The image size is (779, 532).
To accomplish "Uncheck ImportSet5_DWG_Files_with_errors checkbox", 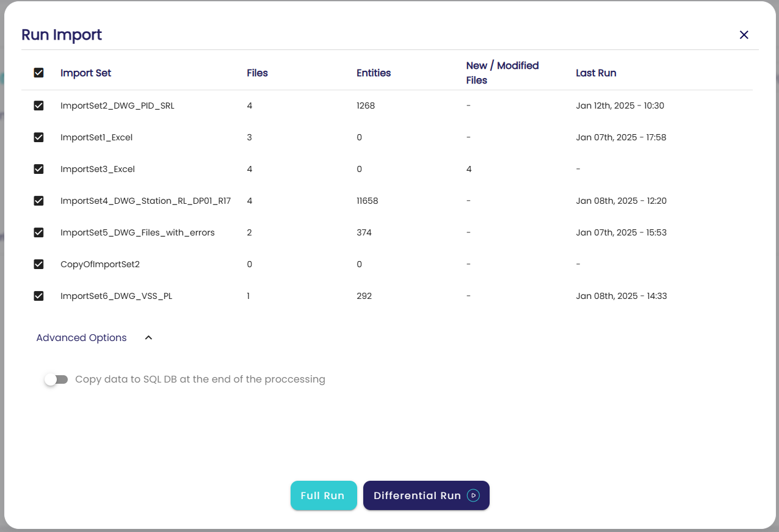I will (38, 232).
